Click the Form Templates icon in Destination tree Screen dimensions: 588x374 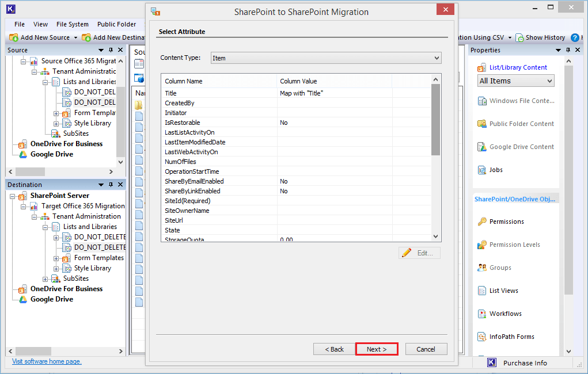[67, 258]
